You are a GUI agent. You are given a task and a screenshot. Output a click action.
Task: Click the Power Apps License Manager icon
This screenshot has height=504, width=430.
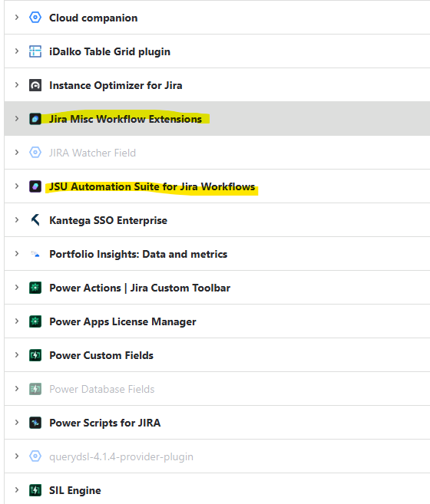pyautogui.click(x=35, y=321)
